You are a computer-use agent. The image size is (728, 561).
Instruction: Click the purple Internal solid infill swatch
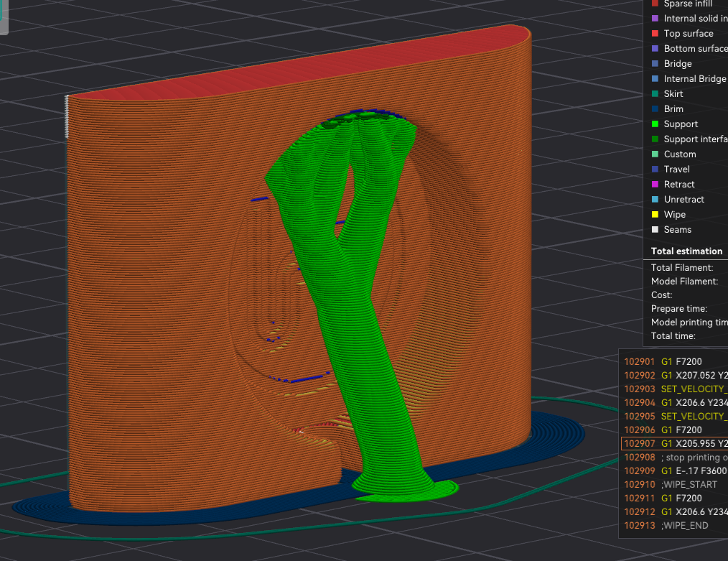(654, 19)
